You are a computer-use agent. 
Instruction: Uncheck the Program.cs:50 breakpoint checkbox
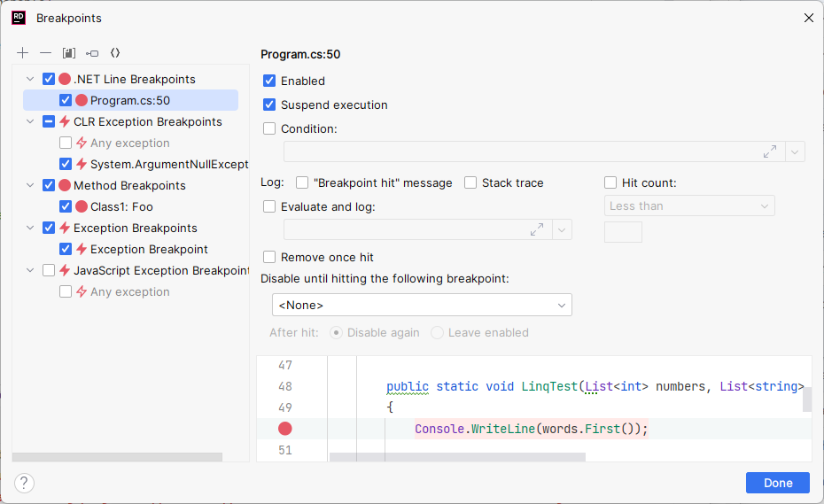point(66,100)
